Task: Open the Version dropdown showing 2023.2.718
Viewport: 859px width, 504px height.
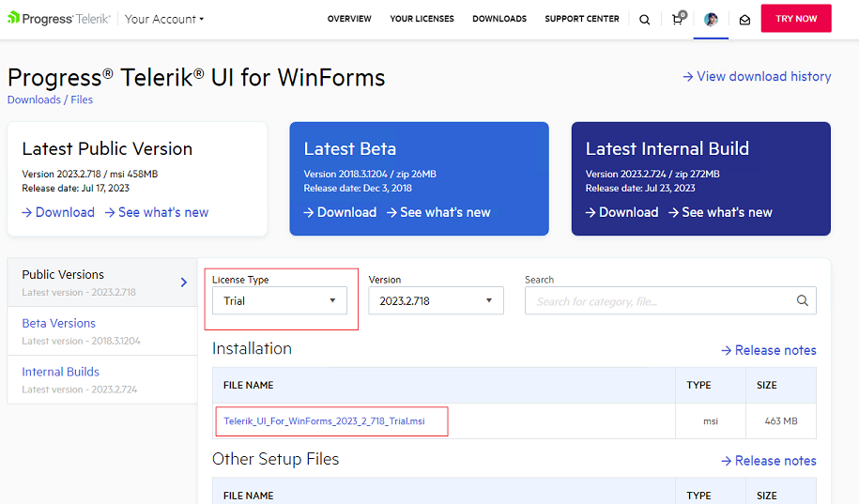Action: tap(436, 300)
